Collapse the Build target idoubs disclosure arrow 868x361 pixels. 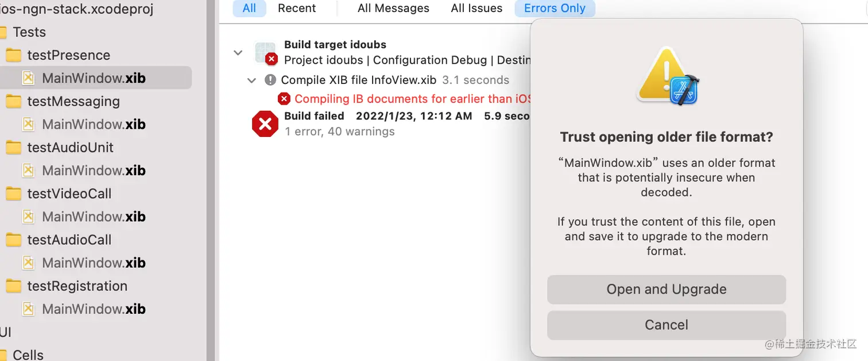(238, 53)
